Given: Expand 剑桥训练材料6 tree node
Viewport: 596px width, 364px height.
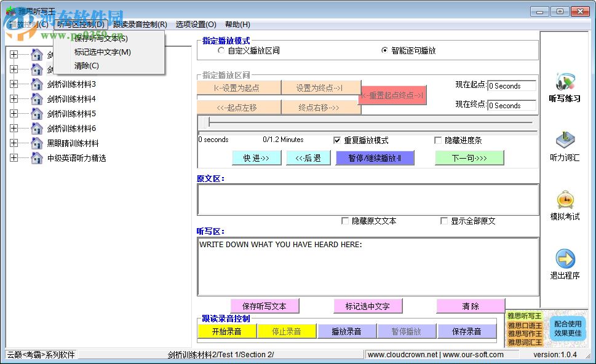Looking at the screenshot, I should [14, 129].
